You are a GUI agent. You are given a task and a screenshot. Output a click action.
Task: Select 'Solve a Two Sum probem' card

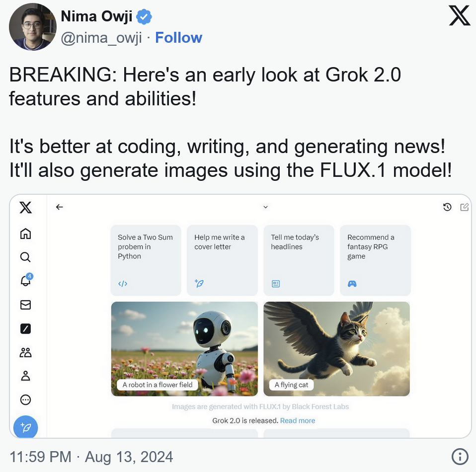[146, 260]
